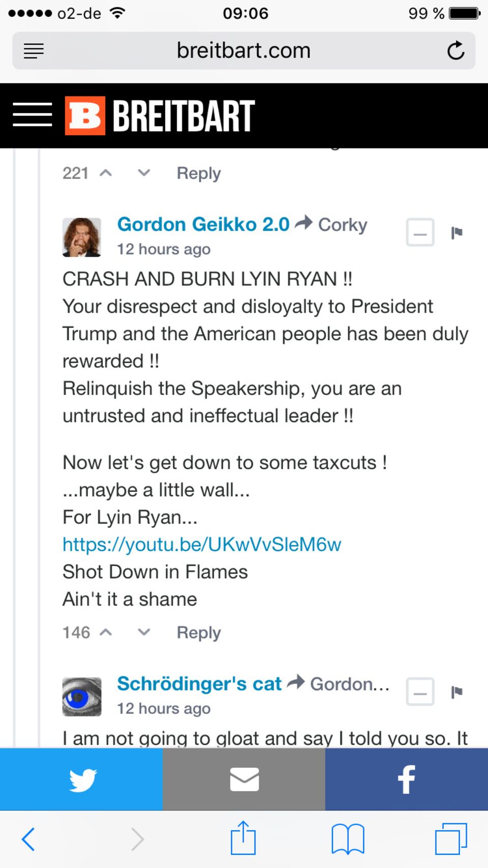Screen dimensions: 488x868
Task: Downvote the comment with 146 votes
Action: (x=144, y=632)
